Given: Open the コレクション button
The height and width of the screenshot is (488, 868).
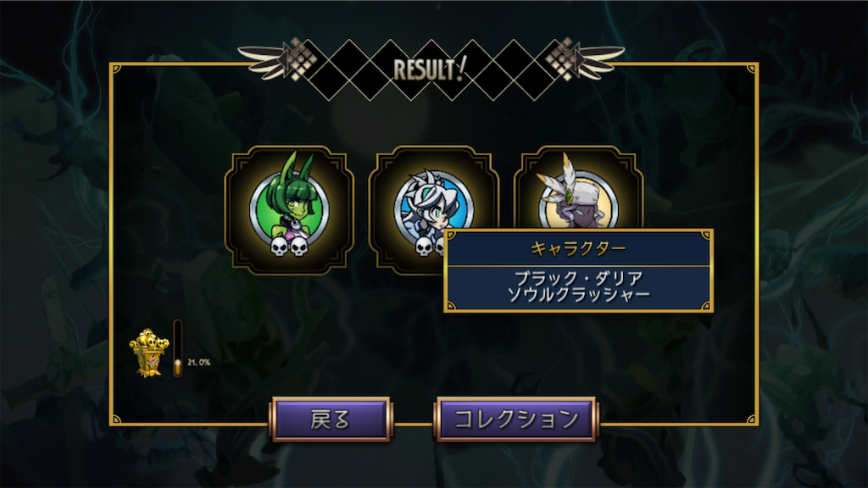Looking at the screenshot, I should click(516, 419).
